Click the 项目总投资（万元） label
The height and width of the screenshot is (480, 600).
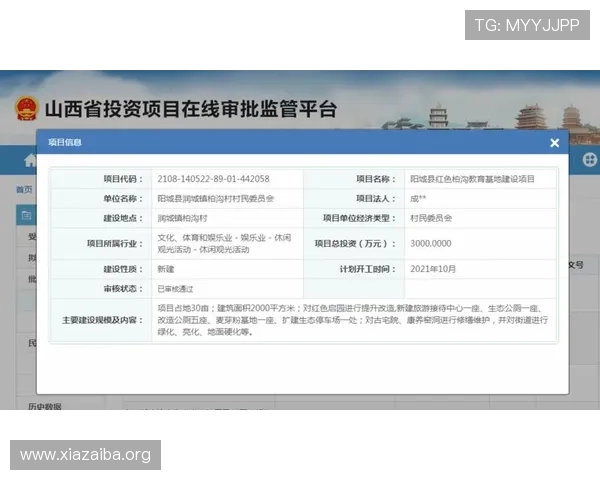pyautogui.click(x=355, y=243)
